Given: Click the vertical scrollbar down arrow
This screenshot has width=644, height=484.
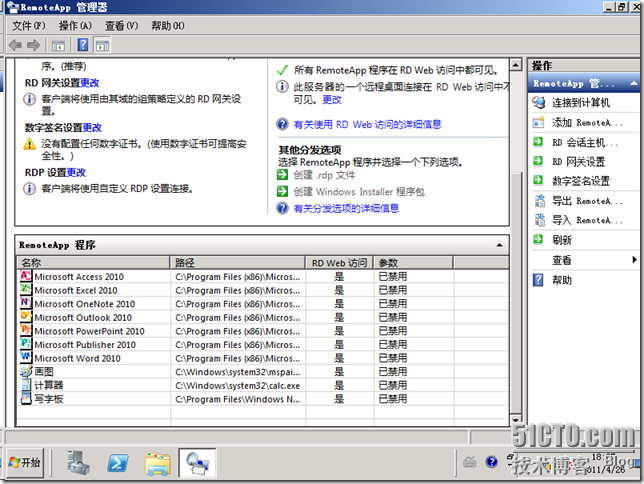Looking at the screenshot, I should [515, 420].
